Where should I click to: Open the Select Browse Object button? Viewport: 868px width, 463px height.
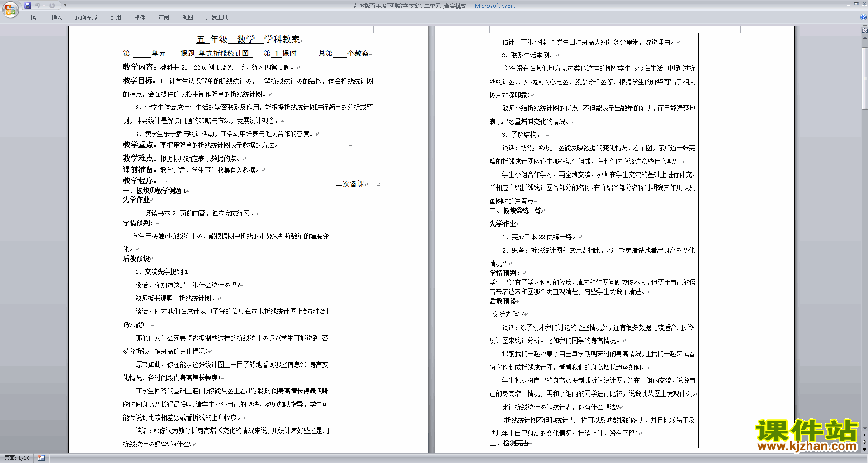[x=865, y=442]
